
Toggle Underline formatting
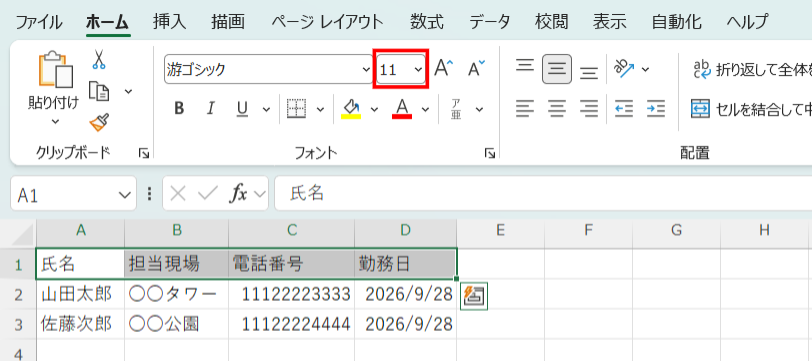pos(242,109)
